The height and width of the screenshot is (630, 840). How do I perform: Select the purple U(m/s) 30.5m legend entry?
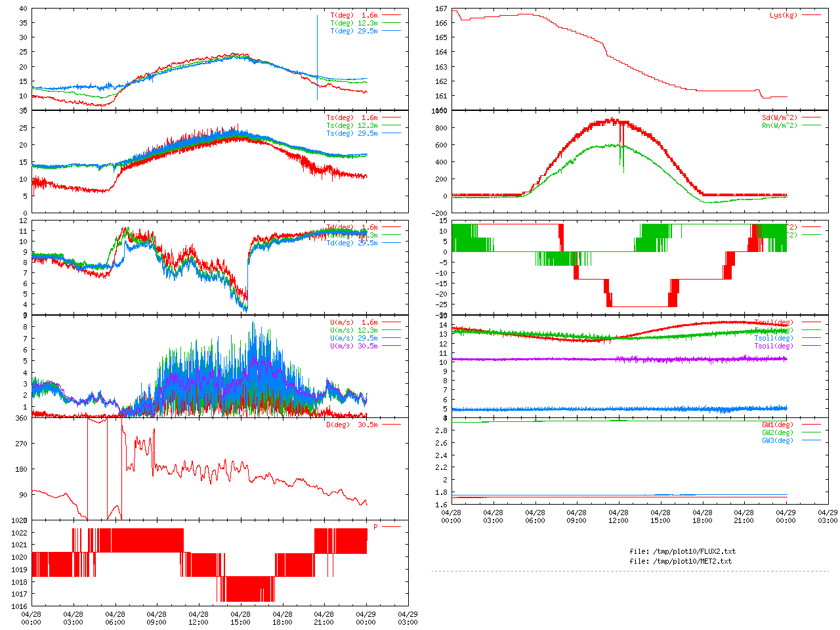point(354,346)
